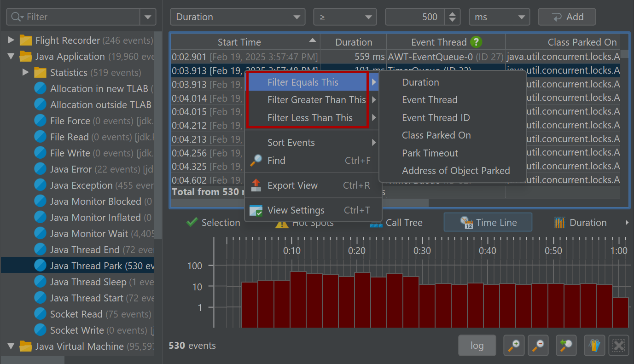The width and height of the screenshot is (634, 364).
Task: Toggle the log scale button
Action: (477, 346)
